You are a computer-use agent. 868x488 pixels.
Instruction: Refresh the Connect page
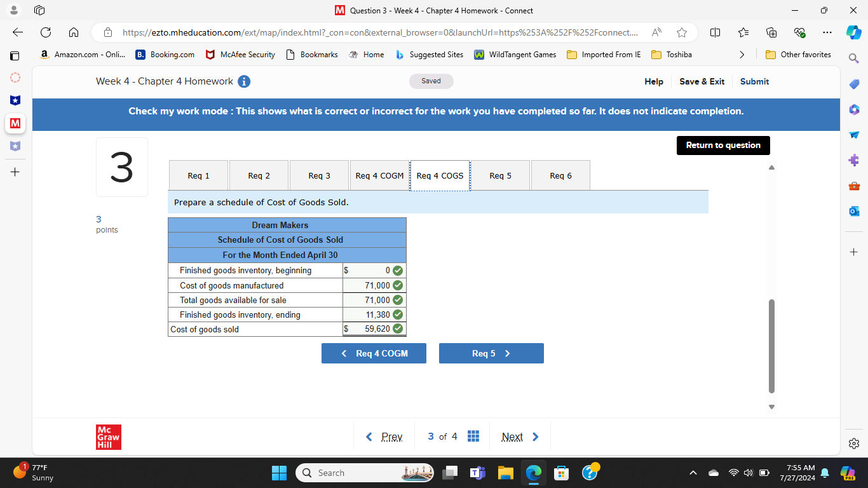46,32
